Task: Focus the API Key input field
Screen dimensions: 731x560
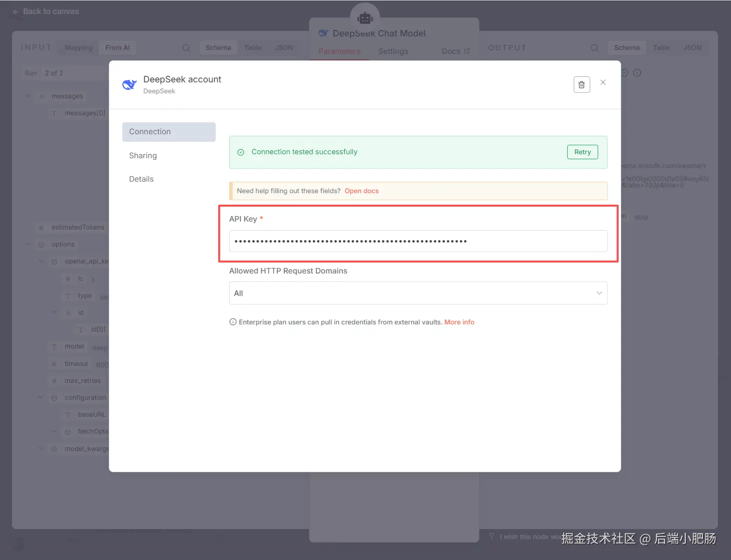Action: pyautogui.click(x=418, y=241)
